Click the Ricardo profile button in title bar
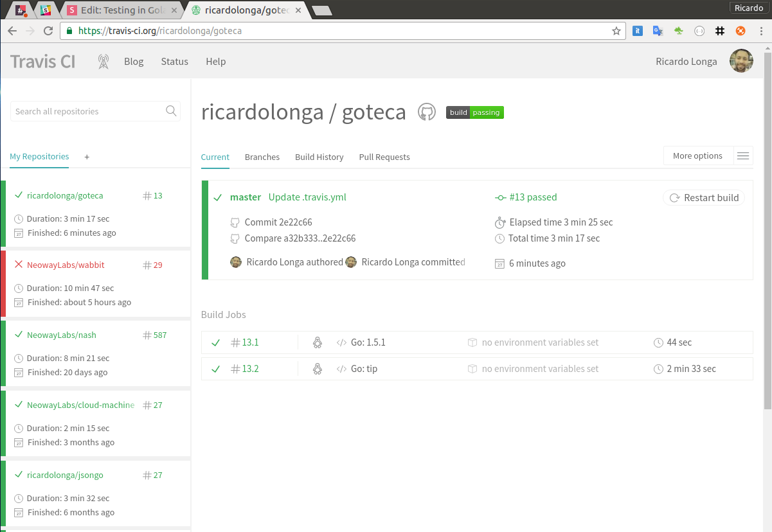 point(749,8)
